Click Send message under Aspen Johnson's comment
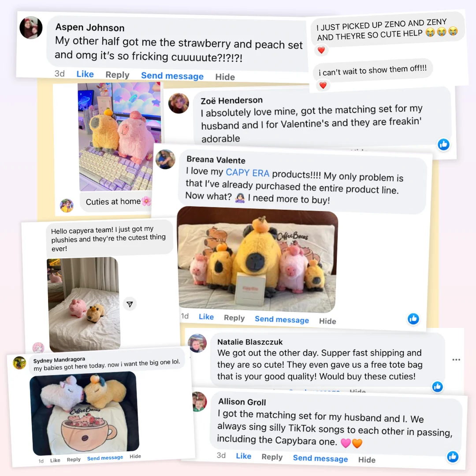 coord(172,76)
